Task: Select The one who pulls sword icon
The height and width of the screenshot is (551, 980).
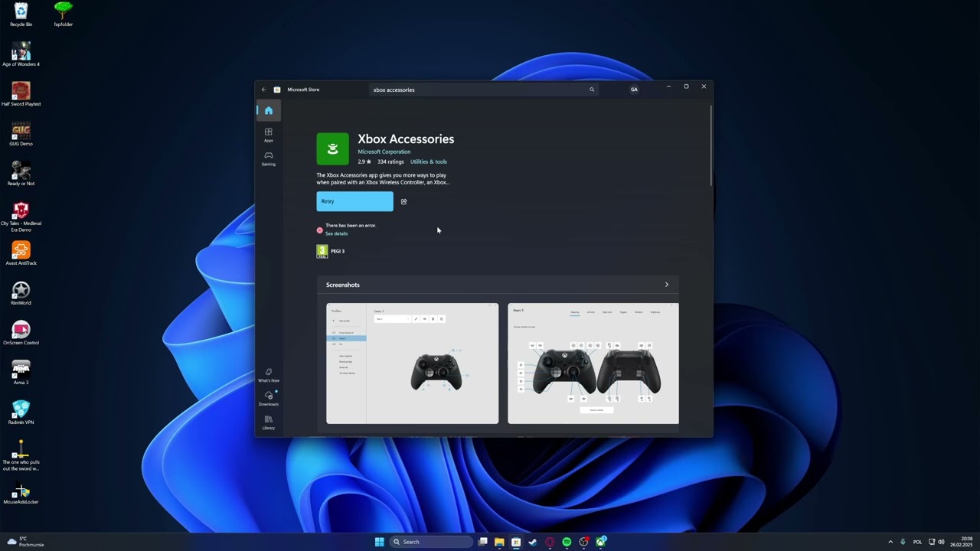Action: (21, 455)
